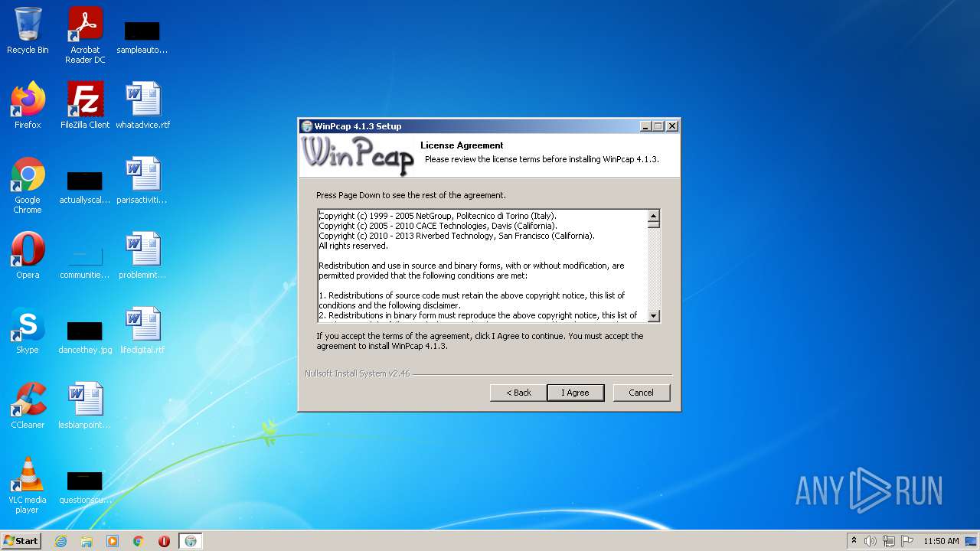Open FileZilla Client shortcut
Viewport: 980px width, 551px height.
point(85,106)
